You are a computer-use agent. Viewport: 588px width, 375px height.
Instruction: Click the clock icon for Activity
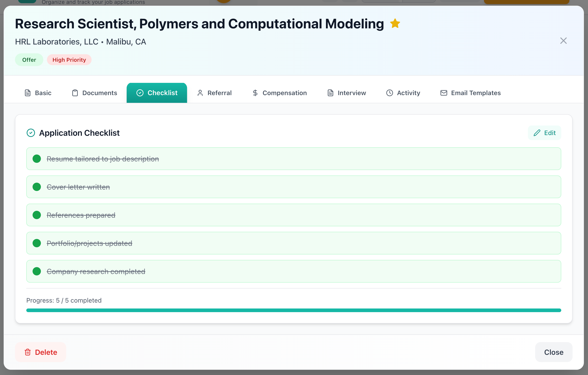pyautogui.click(x=389, y=93)
